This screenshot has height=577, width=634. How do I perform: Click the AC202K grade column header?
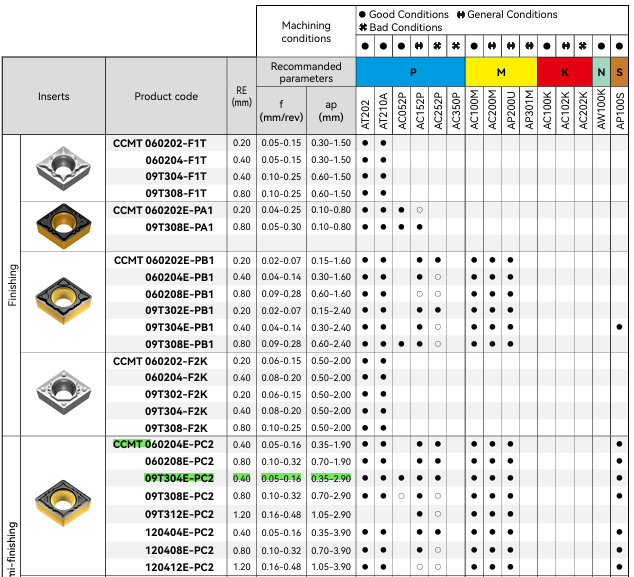583,110
